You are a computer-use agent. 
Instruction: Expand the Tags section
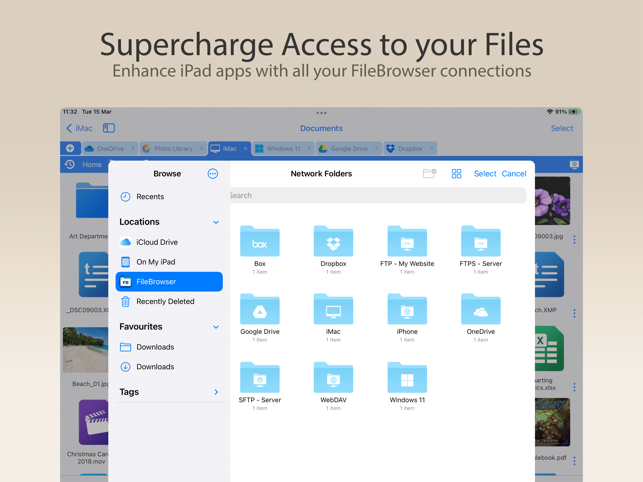point(216,392)
